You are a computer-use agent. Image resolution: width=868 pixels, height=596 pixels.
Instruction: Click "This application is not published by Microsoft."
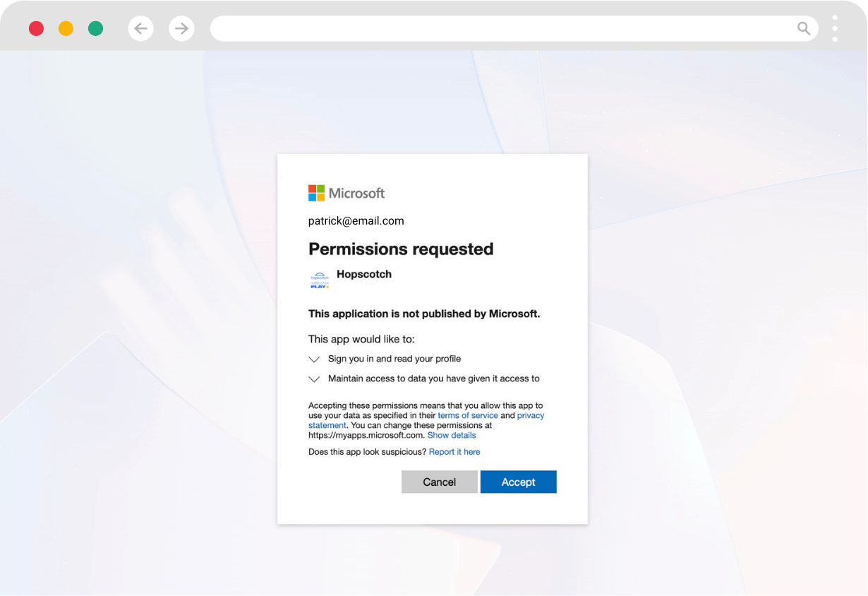[x=424, y=314]
